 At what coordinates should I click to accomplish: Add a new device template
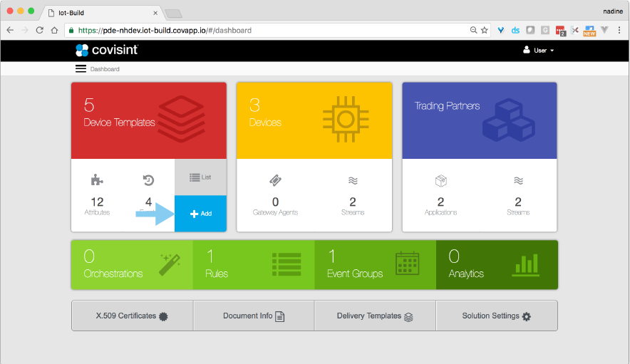[200, 214]
